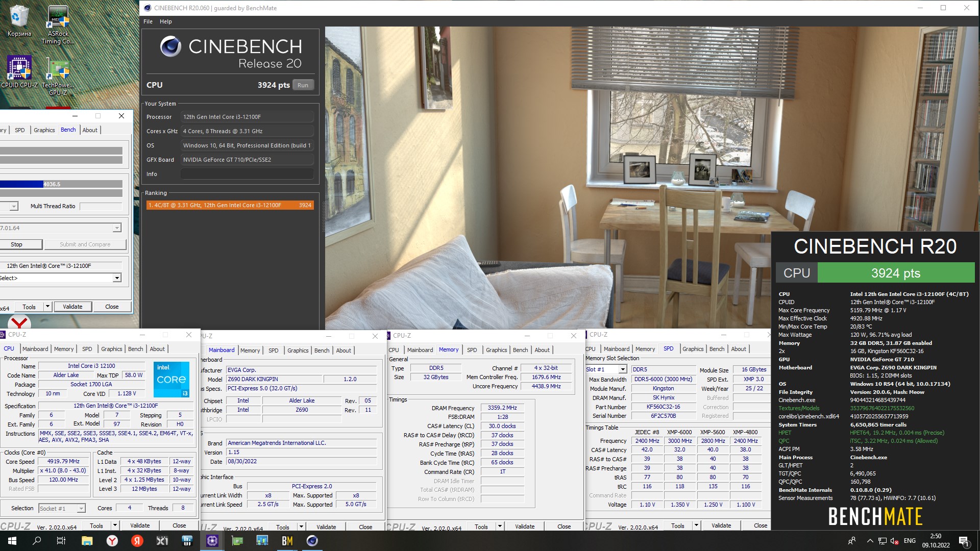Click the Intel Core i3 logo
This screenshot has width=980, height=551.
(x=171, y=379)
